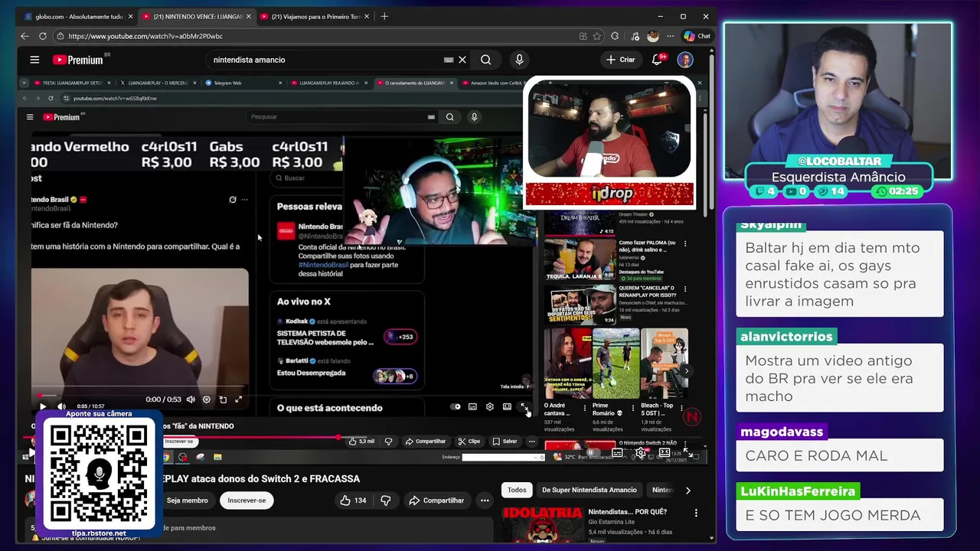
Task: Open 'Prime Romário' short thumbnail
Action: (x=616, y=364)
